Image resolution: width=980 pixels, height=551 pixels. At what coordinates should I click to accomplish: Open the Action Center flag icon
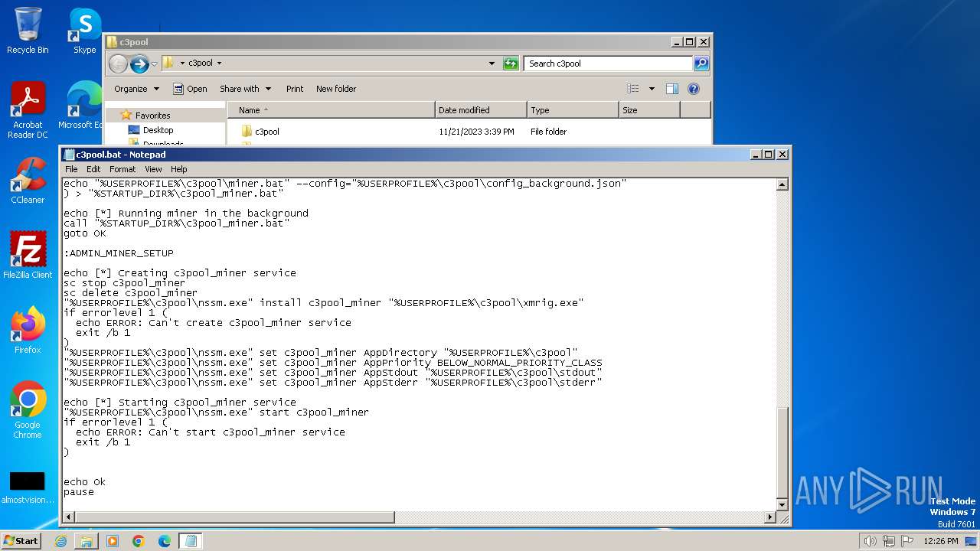point(907,541)
